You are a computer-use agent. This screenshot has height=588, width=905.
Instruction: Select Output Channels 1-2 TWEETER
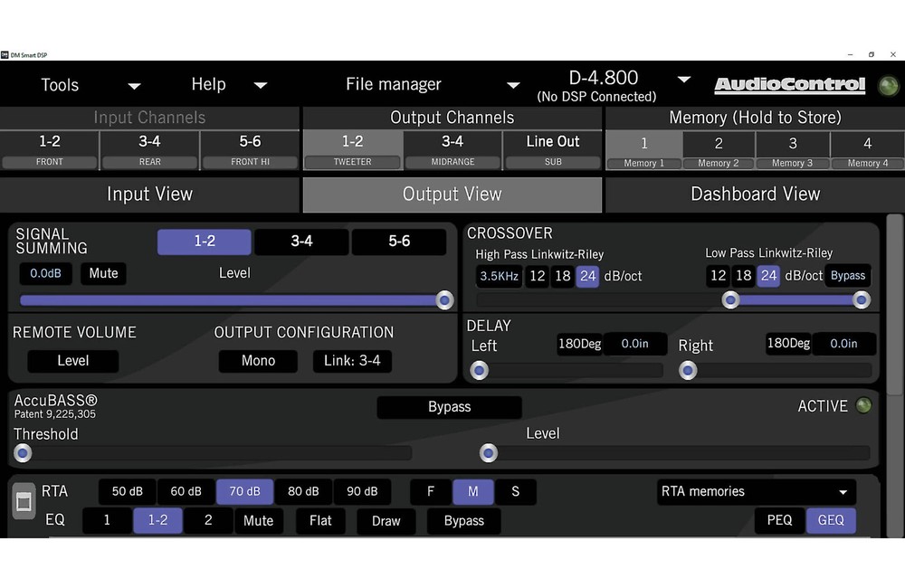tap(353, 150)
